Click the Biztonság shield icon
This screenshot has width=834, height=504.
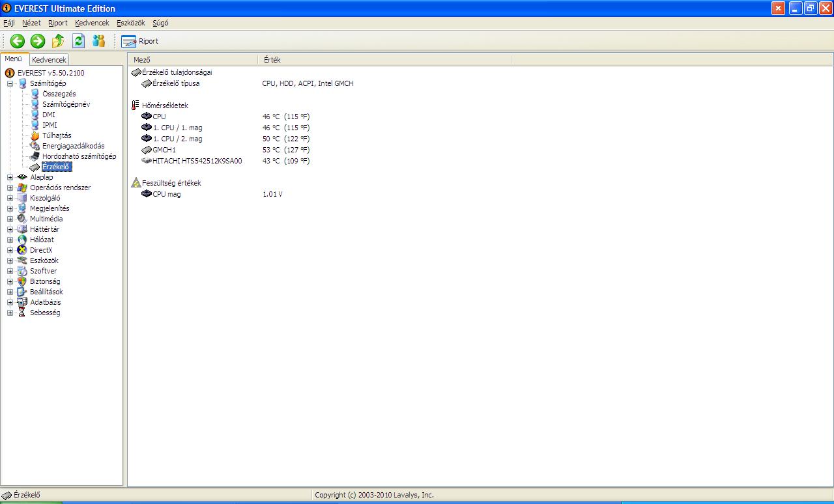pyautogui.click(x=22, y=281)
